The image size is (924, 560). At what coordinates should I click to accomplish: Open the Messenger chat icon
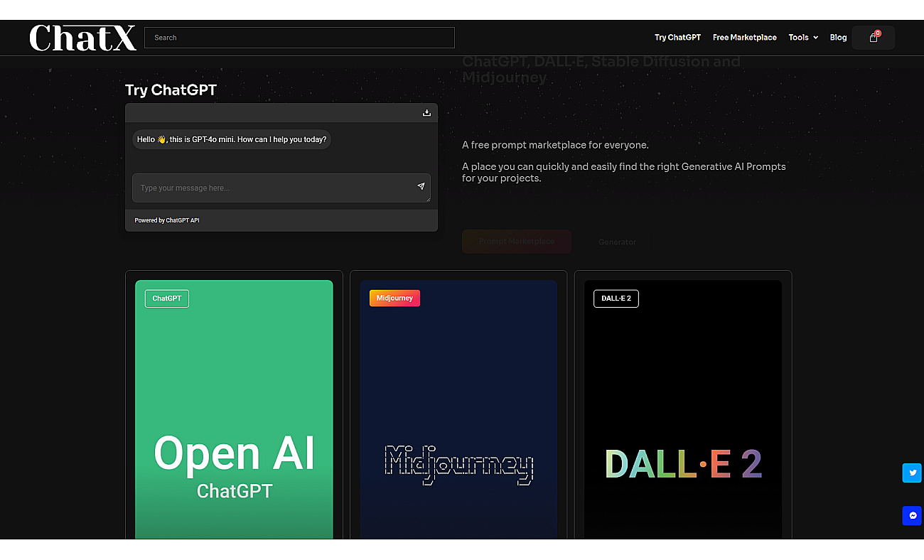click(912, 516)
